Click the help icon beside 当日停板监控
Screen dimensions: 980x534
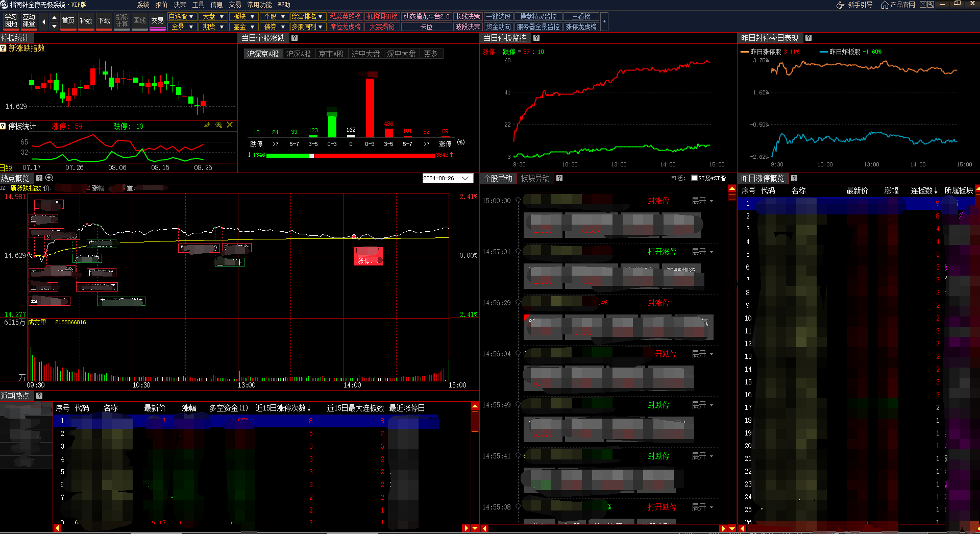click(x=536, y=38)
